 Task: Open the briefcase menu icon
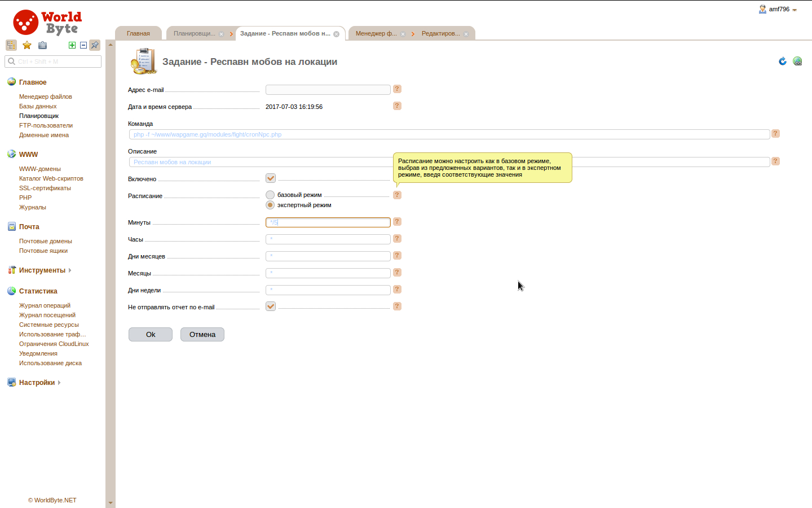point(42,45)
